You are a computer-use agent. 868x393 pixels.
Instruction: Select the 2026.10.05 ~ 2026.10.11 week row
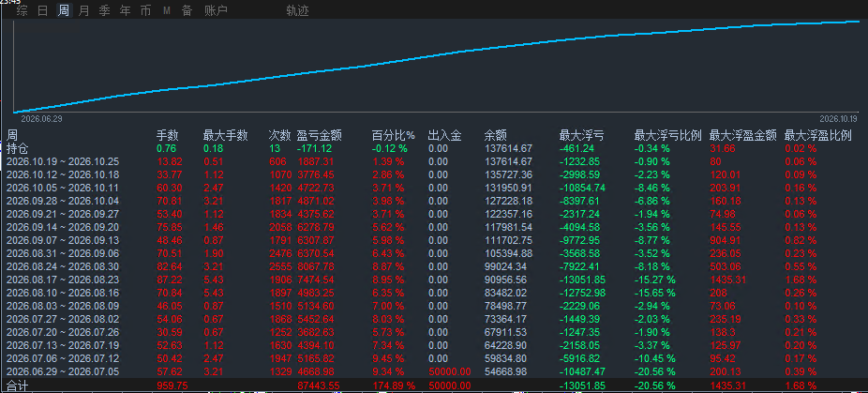[434, 188]
